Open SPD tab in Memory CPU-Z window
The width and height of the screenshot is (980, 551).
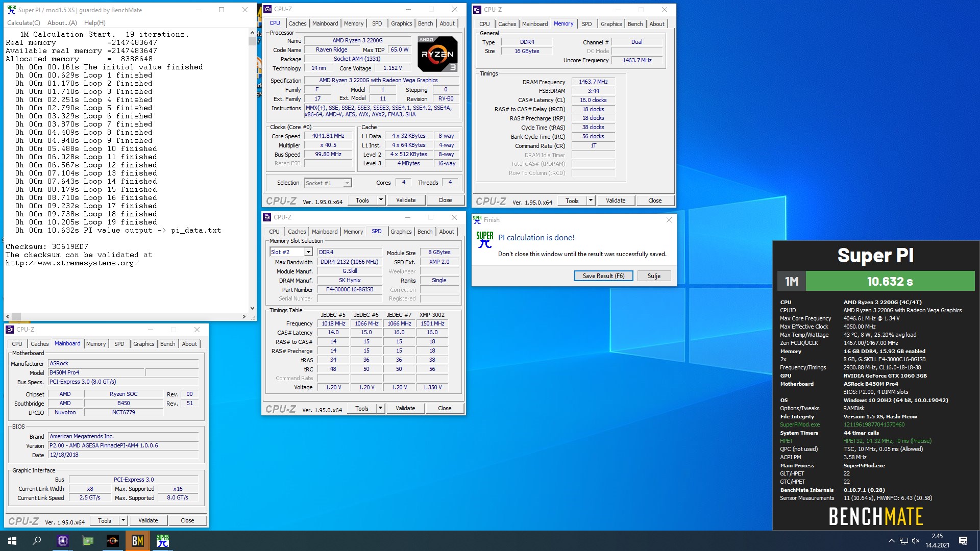click(587, 24)
